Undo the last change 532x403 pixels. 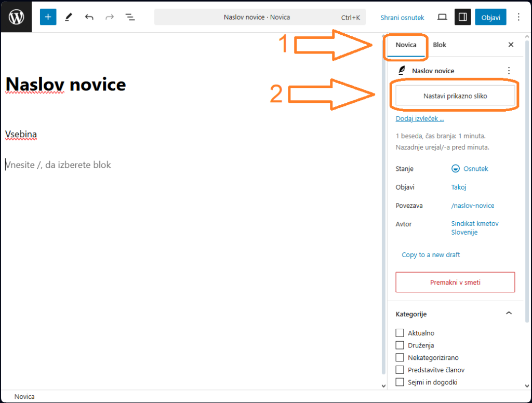click(x=89, y=17)
